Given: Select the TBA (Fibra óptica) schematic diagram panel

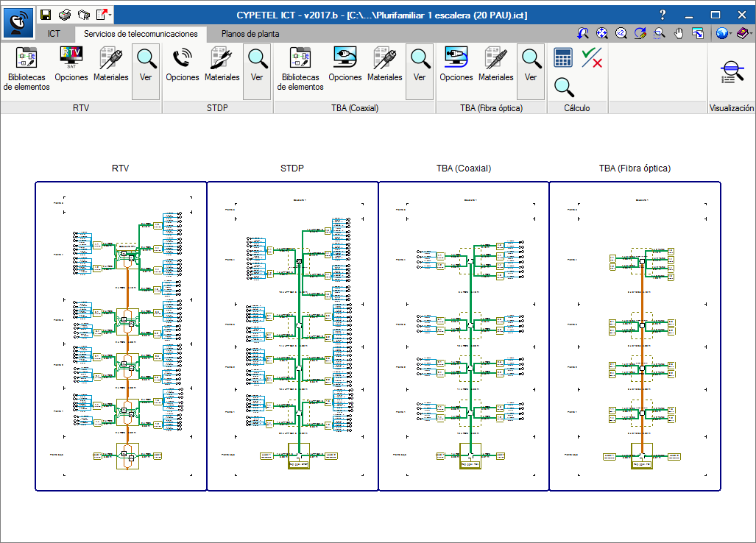Looking at the screenshot, I should (x=635, y=336).
